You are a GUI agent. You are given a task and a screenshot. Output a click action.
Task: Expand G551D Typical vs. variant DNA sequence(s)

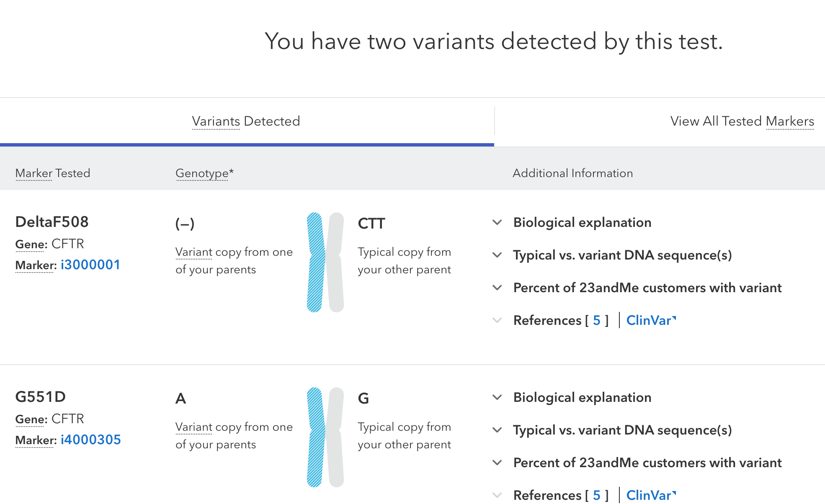497,430
